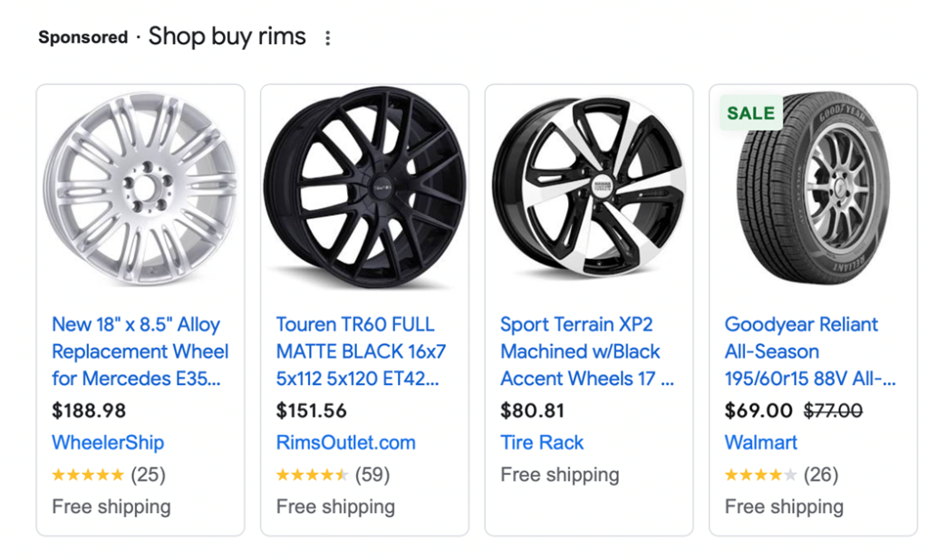View the Sport Terrain XP2 wheel image
928x560 pixels.
(588, 188)
